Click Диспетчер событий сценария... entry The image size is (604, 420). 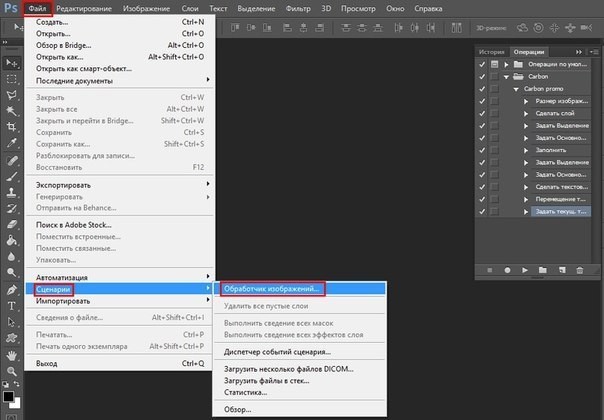coord(300,351)
